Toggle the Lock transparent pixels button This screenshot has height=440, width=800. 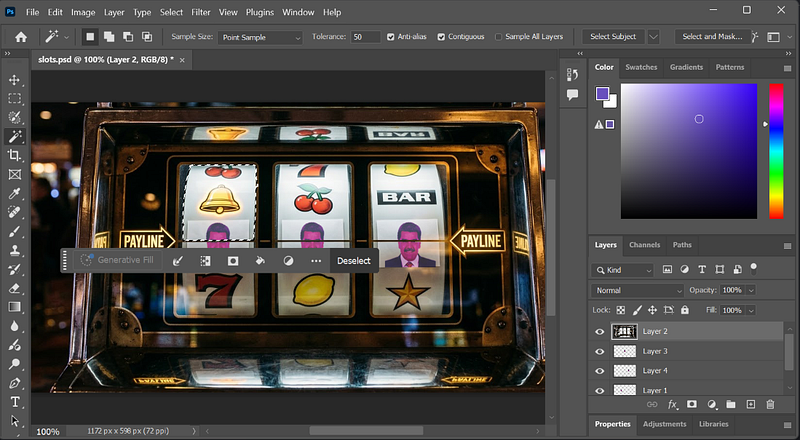pyautogui.click(x=620, y=310)
